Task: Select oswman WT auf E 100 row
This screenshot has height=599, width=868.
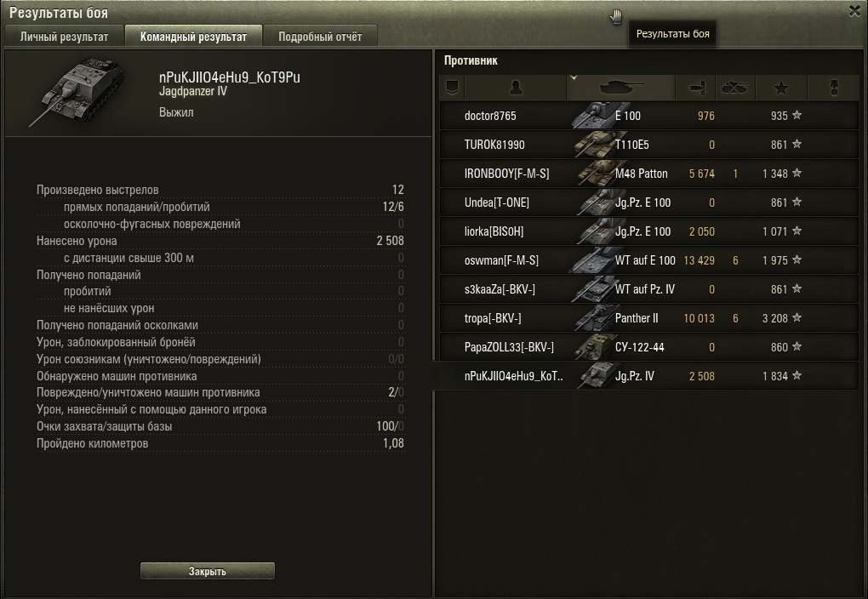Action: coord(648,260)
